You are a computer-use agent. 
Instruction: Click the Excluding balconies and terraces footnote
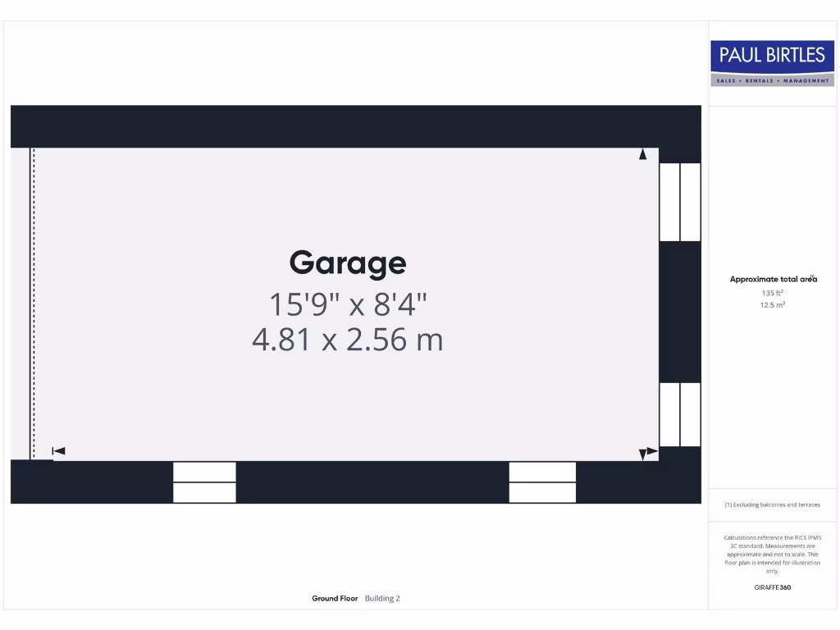point(772,505)
